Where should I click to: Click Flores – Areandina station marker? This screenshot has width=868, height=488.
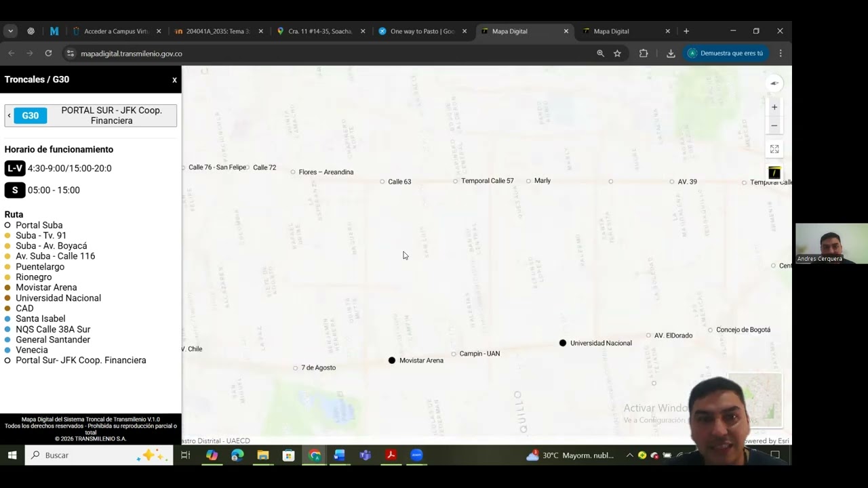coord(293,172)
